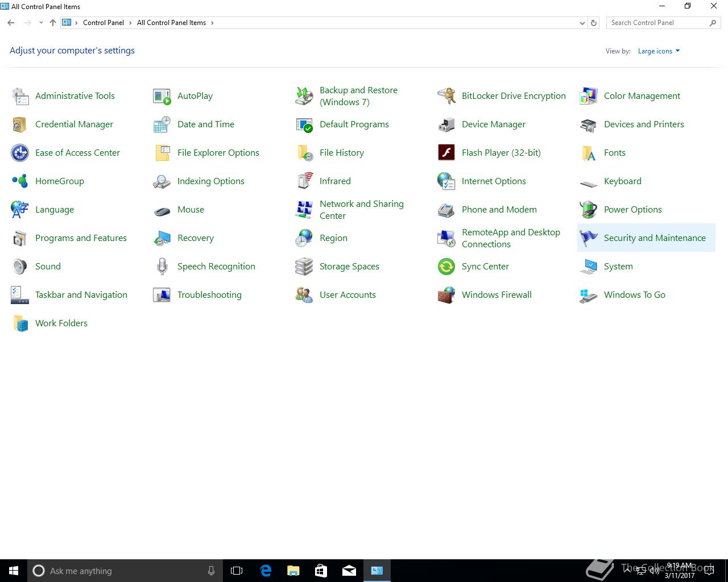This screenshot has width=728, height=582.
Task: Open the HomeGroup icon
Action: pyautogui.click(x=20, y=181)
